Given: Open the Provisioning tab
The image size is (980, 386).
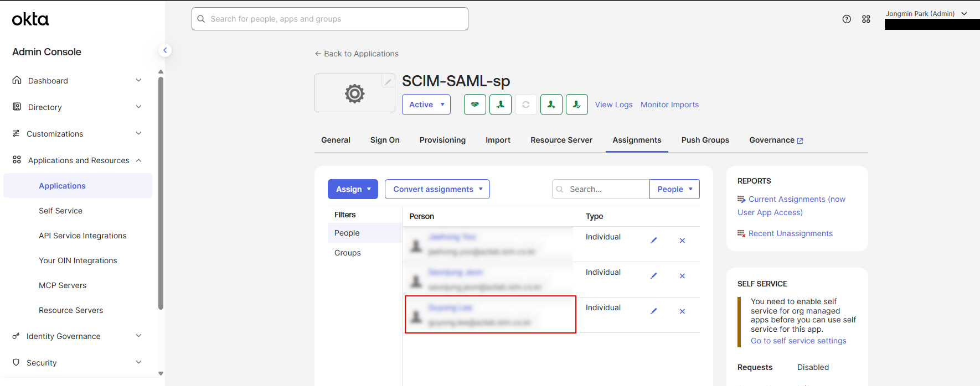Looking at the screenshot, I should pos(442,140).
